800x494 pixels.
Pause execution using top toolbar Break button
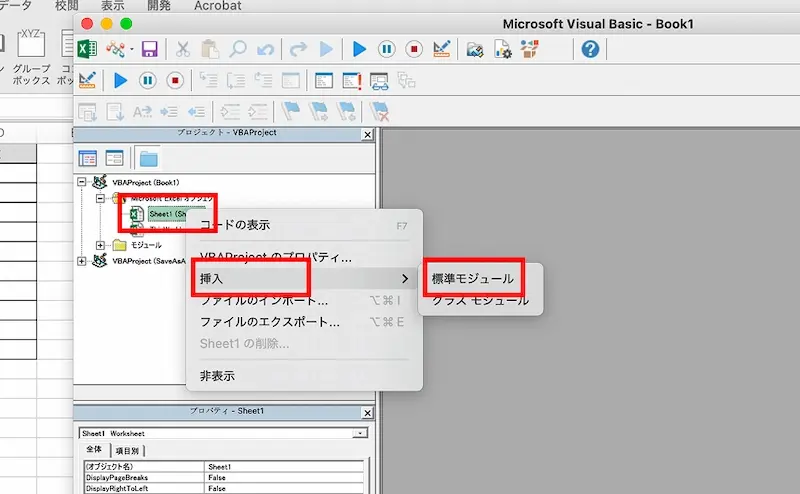click(387, 50)
